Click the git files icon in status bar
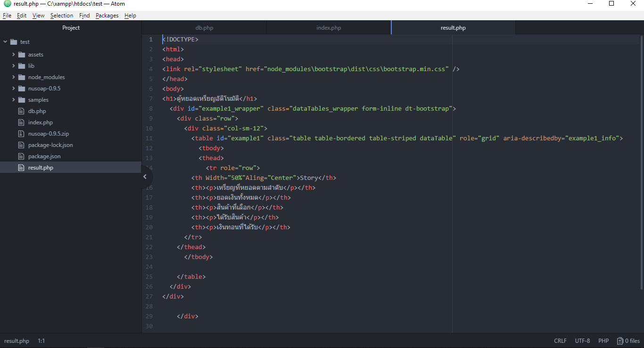 click(x=620, y=341)
